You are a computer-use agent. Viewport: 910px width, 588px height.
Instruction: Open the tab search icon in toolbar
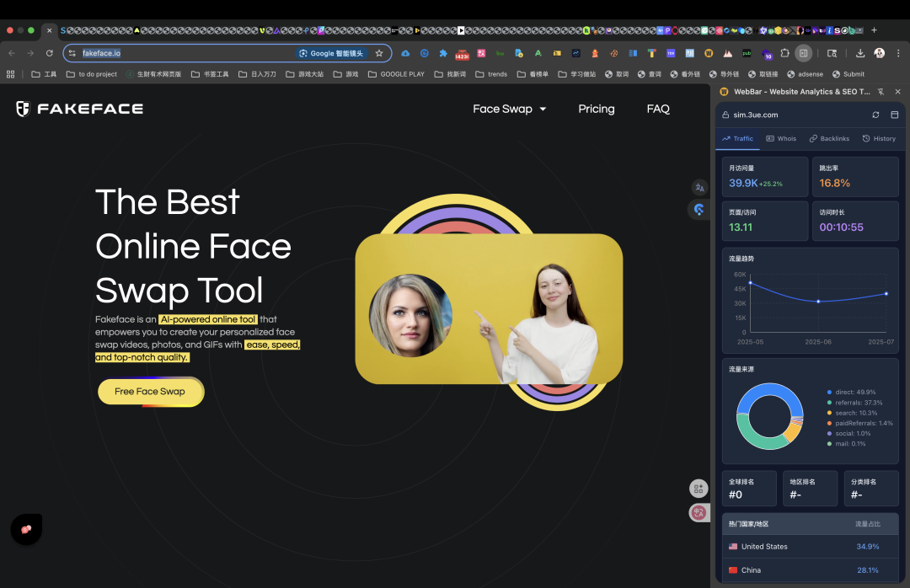[x=832, y=53]
